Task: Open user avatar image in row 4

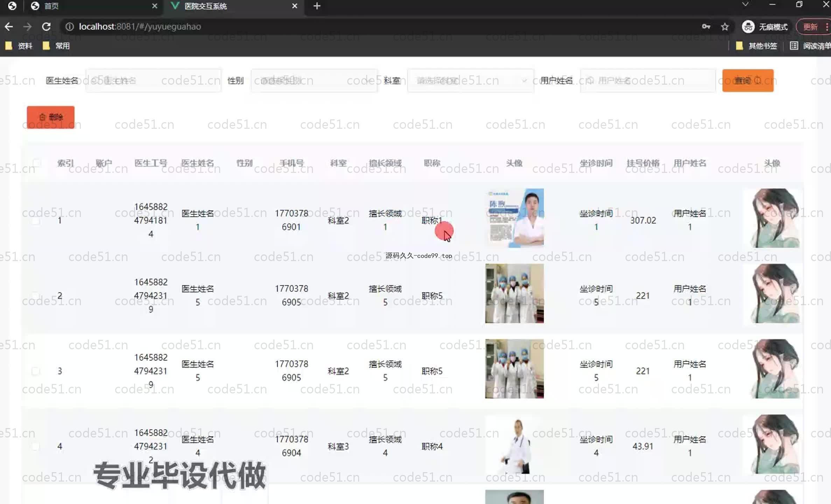Action: (x=773, y=444)
